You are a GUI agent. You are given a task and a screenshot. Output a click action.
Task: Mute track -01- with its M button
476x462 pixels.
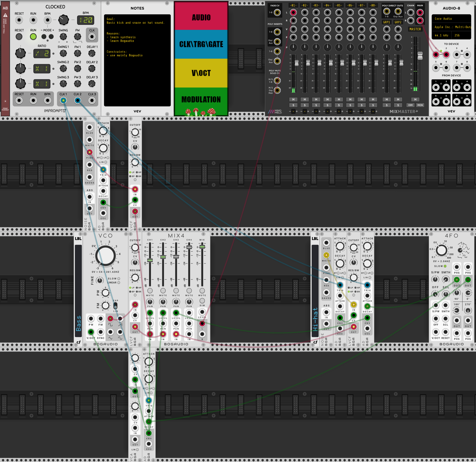tap(293, 99)
